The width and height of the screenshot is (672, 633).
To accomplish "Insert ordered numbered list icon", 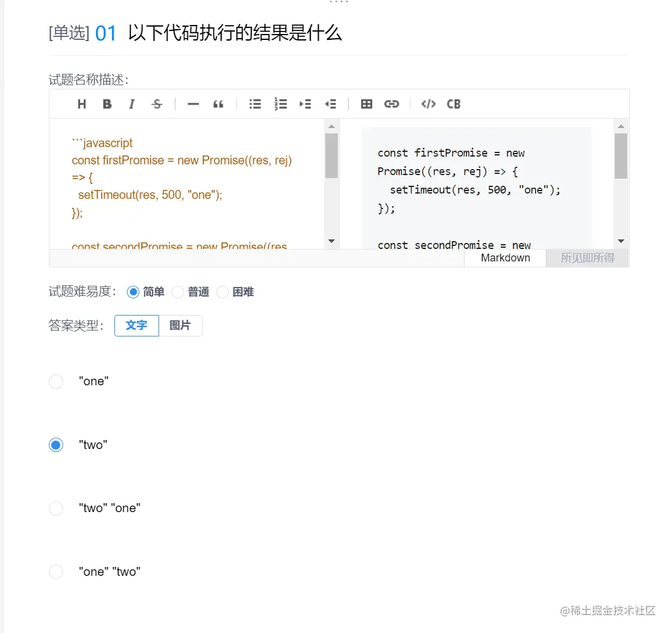I will click(280, 104).
